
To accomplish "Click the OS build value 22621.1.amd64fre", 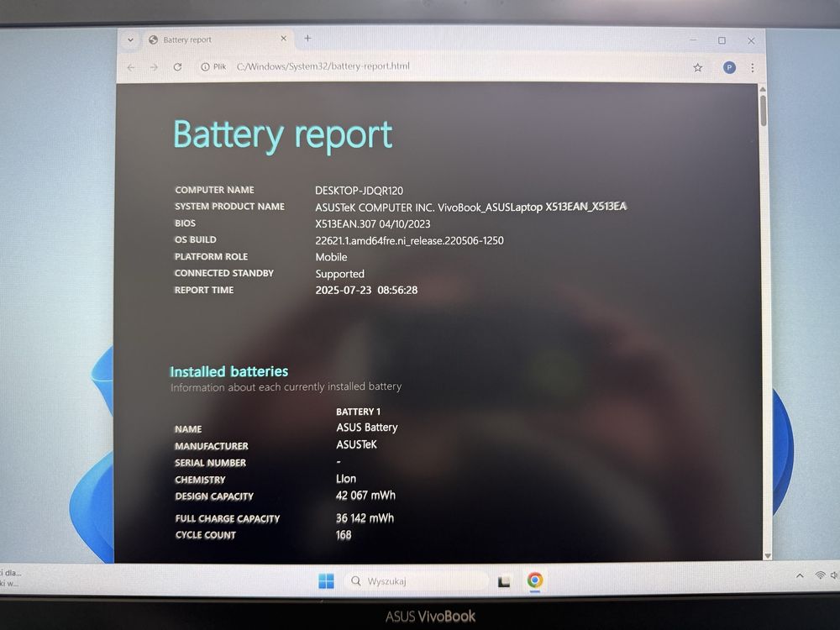I will 409,240.
